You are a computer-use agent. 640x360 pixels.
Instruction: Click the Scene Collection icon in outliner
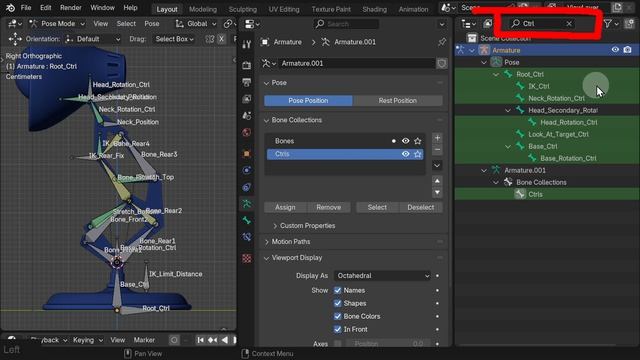(472, 38)
